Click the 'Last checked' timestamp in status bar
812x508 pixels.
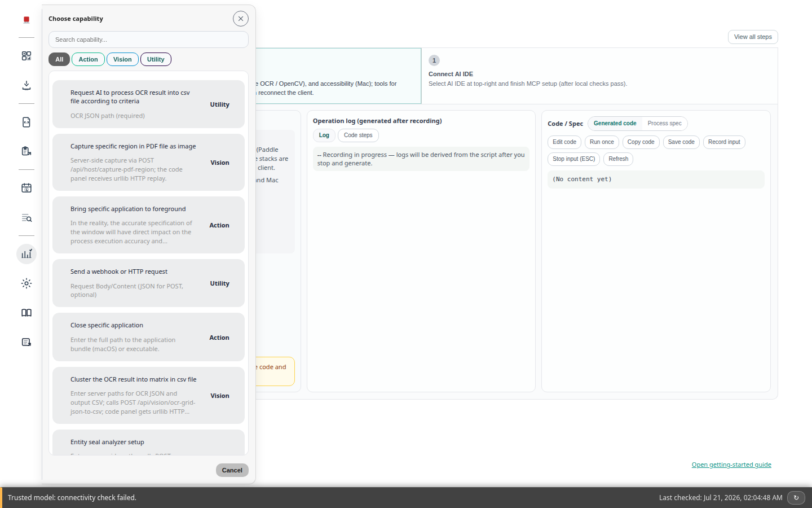pyautogui.click(x=721, y=498)
